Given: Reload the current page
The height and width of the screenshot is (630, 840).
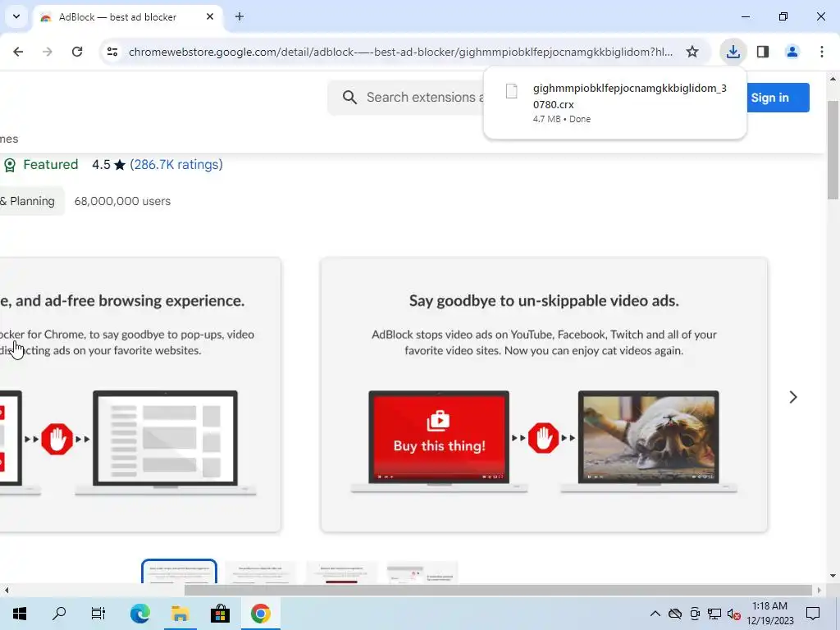Looking at the screenshot, I should pos(77,52).
